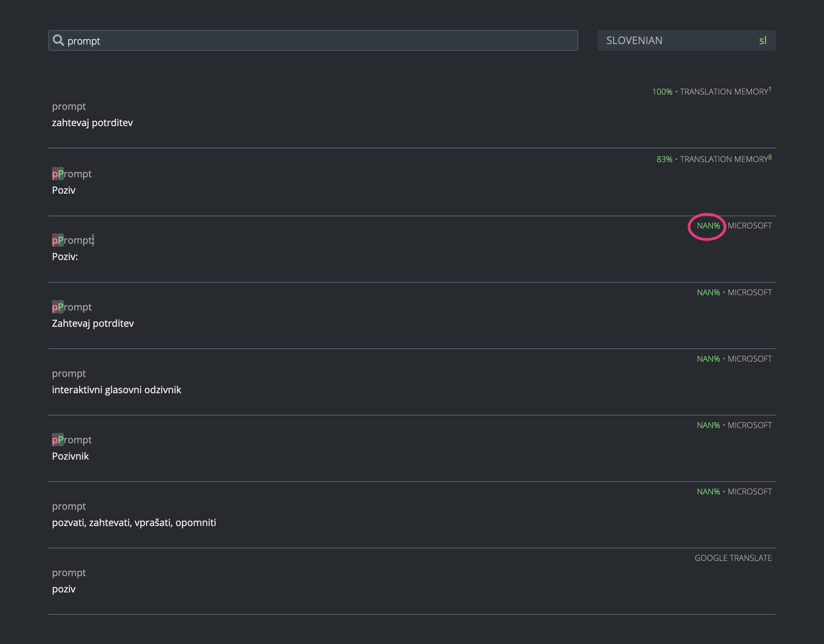Click the highlighted "p" diff marker in pPrompt
The width and height of the screenshot is (824, 644).
[55, 174]
